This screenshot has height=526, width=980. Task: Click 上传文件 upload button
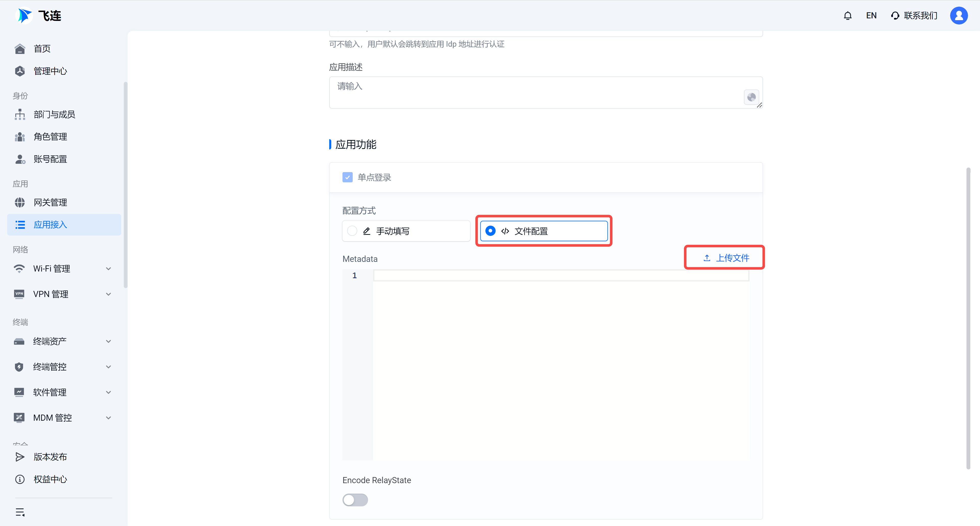[726, 258]
